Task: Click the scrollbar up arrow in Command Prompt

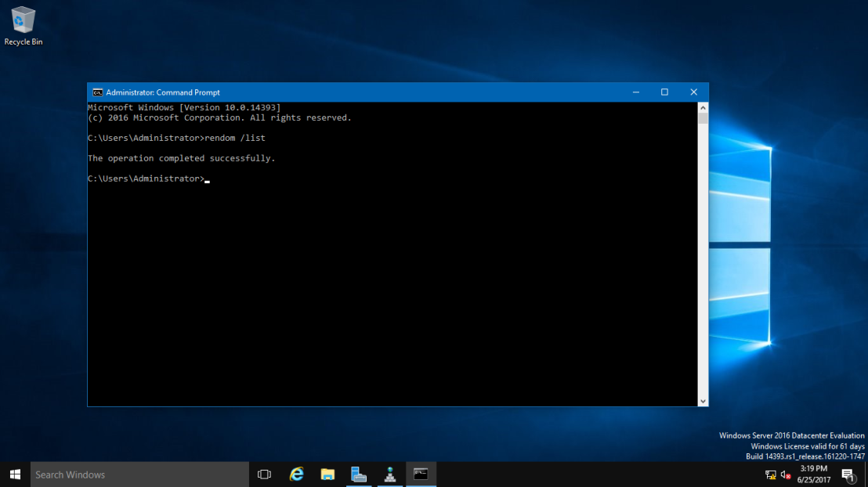Action: pyautogui.click(x=703, y=107)
